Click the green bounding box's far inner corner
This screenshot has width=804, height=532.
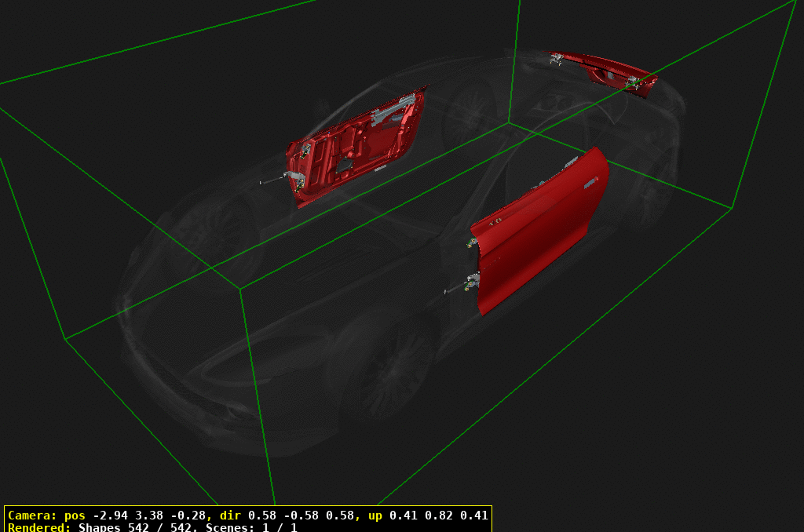(509, 122)
